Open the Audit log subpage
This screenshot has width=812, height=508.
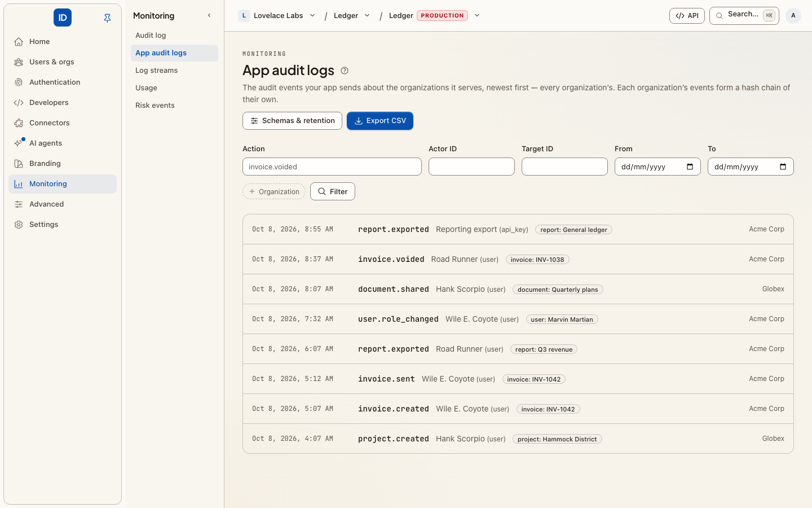[174, 36]
